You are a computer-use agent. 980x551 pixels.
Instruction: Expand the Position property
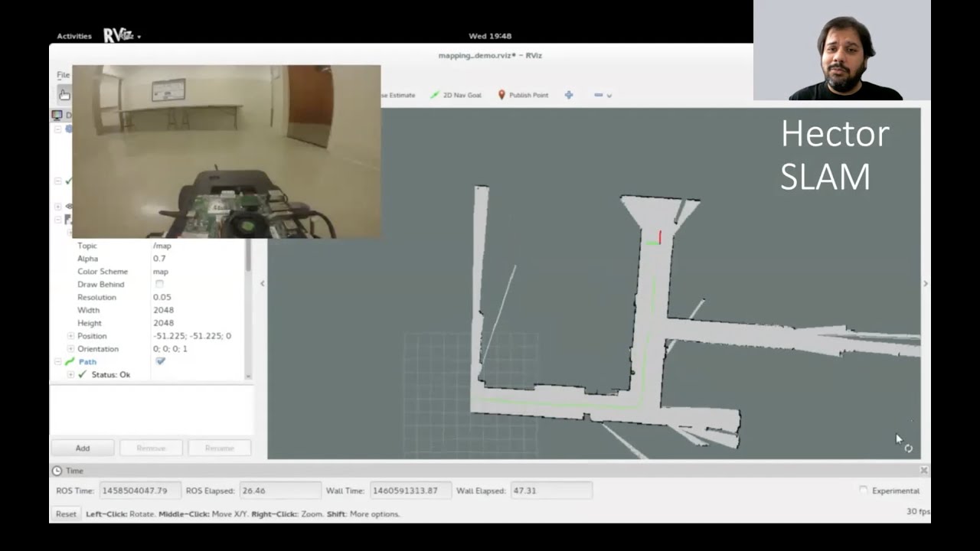[70, 336]
